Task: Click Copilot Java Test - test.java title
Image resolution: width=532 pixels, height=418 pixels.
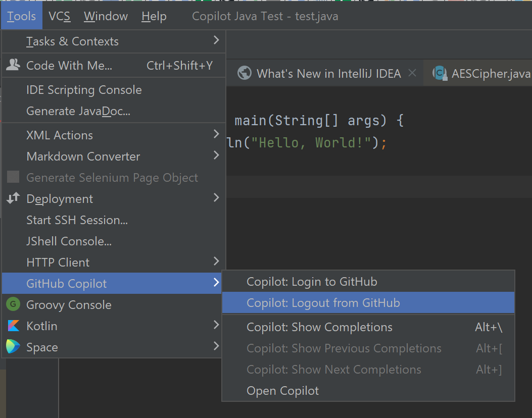Action: 265,16
